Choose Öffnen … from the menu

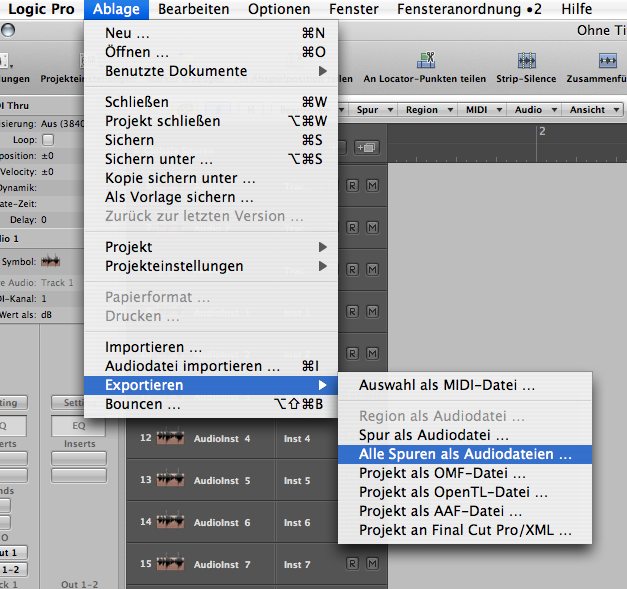(x=211, y=52)
